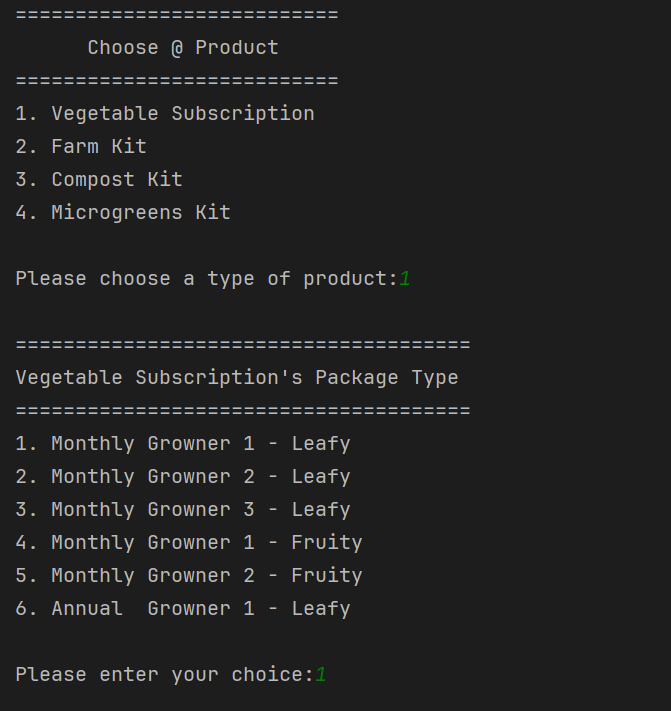
Task: Click "Vegetable Subscription's Package Type" heading
Action: coord(237,378)
